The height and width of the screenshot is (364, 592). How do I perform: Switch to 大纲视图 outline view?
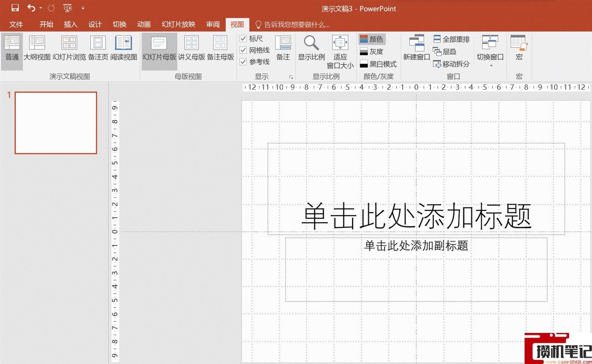37,49
